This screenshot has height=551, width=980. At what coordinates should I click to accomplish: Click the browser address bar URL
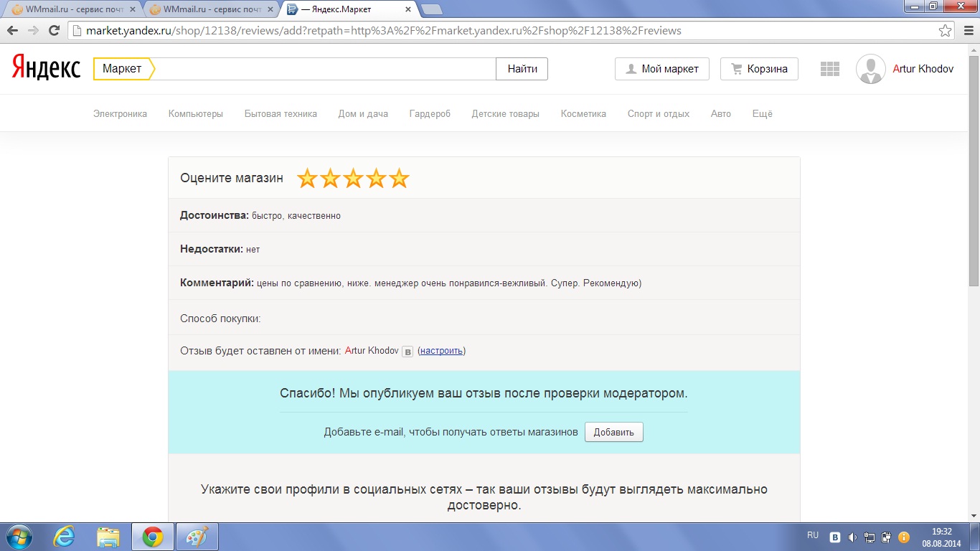pyautogui.click(x=384, y=31)
